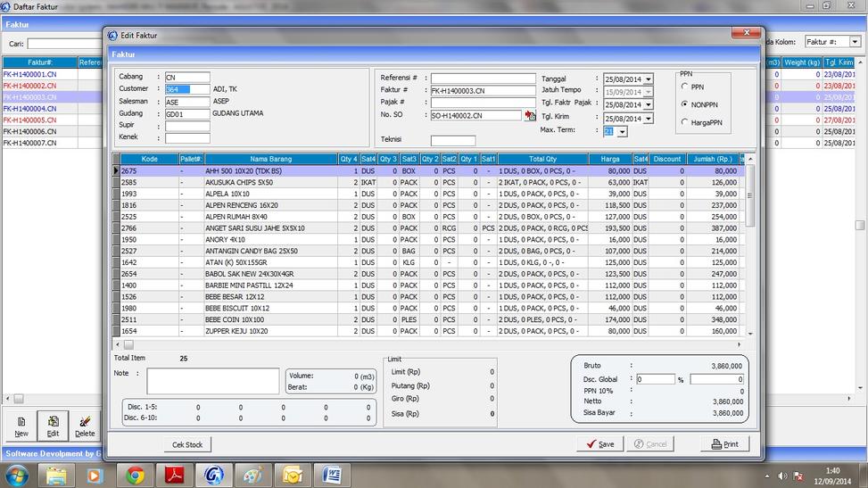Open Windows Start menu orb
This screenshot has height=488, width=868.
coord(16,476)
